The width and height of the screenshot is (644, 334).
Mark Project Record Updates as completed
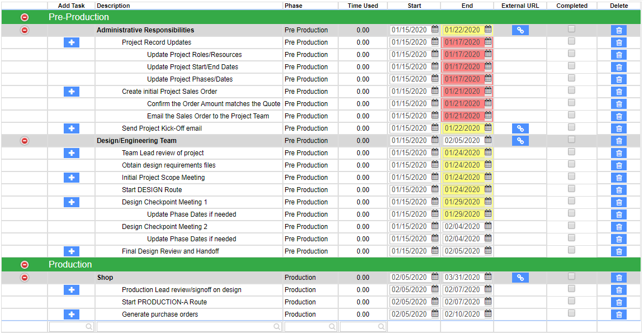click(x=571, y=41)
